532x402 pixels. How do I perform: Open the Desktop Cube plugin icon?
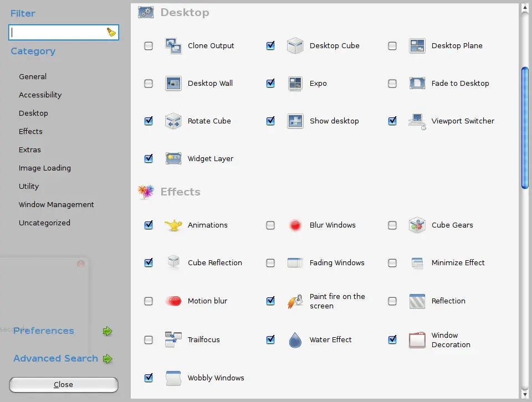pyautogui.click(x=295, y=45)
